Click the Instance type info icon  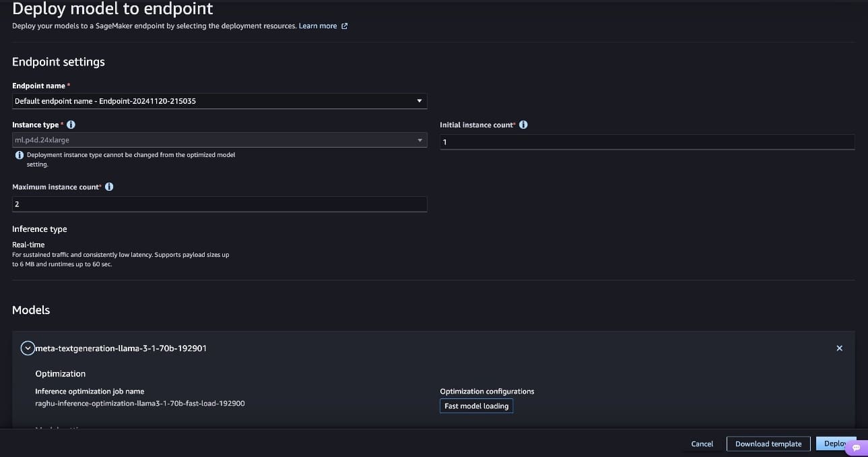tap(71, 125)
